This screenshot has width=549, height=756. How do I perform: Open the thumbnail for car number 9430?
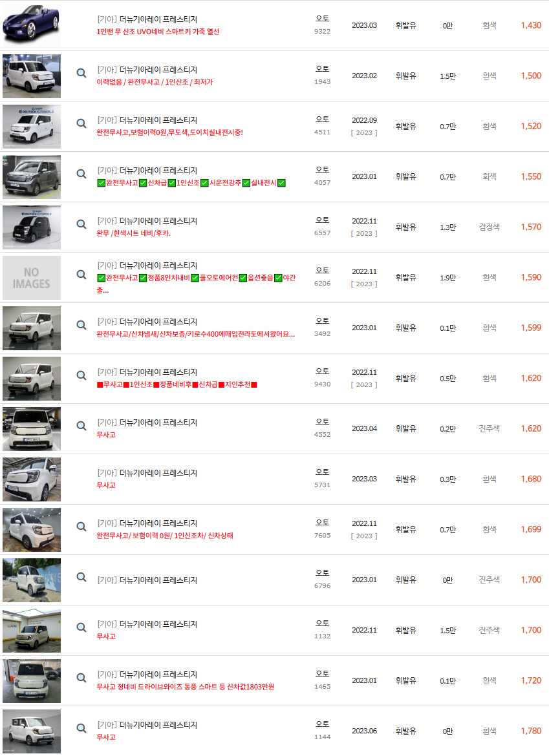32,379
